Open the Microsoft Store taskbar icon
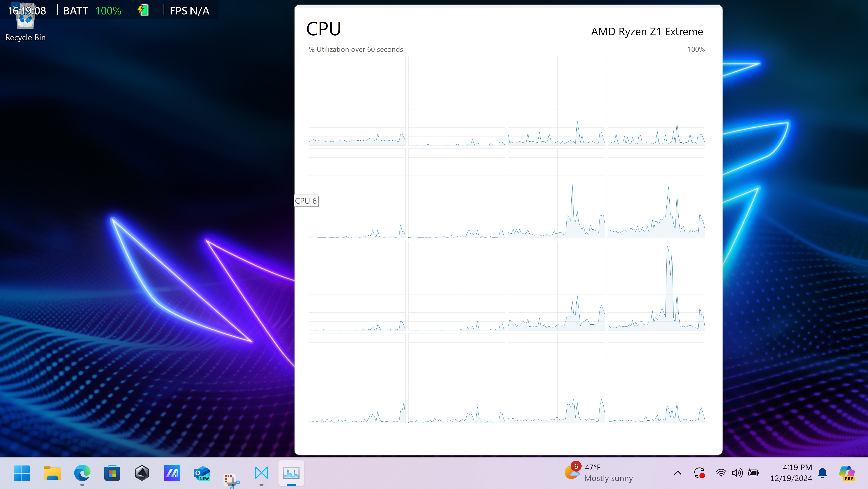The height and width of the screenshot is (489, 868). [x=112, y=473]
